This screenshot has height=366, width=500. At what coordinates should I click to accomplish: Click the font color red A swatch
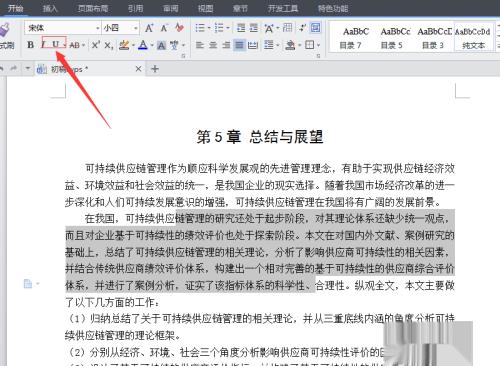click(143, 45)
